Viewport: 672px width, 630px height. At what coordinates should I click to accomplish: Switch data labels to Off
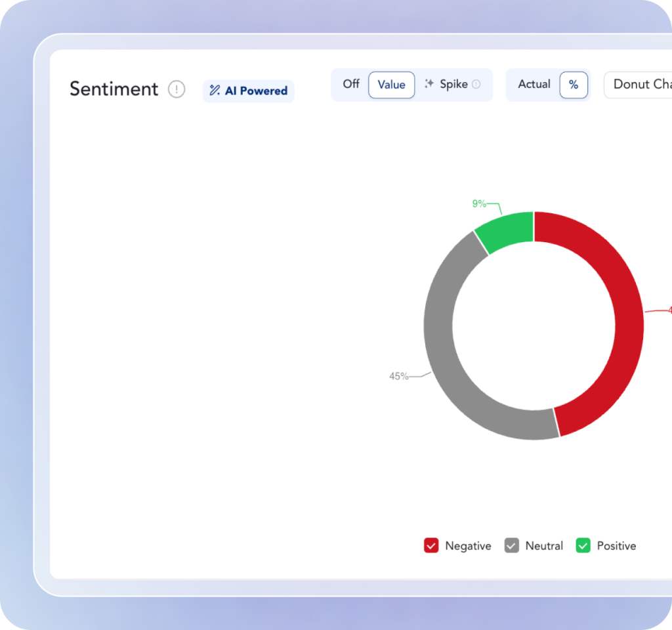pos(351,84)
